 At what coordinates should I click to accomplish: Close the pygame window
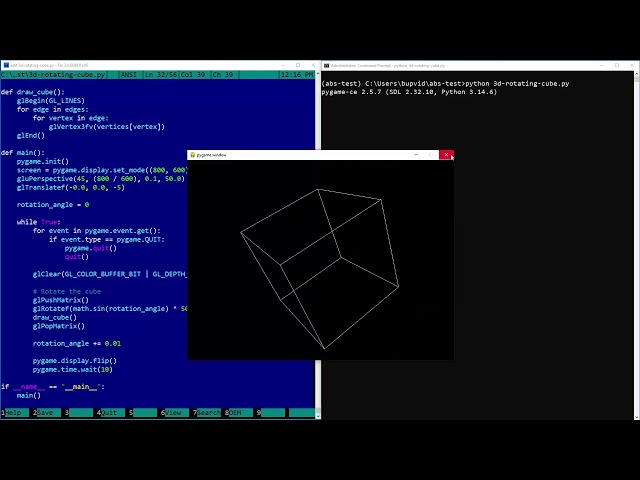pos(446,155)
